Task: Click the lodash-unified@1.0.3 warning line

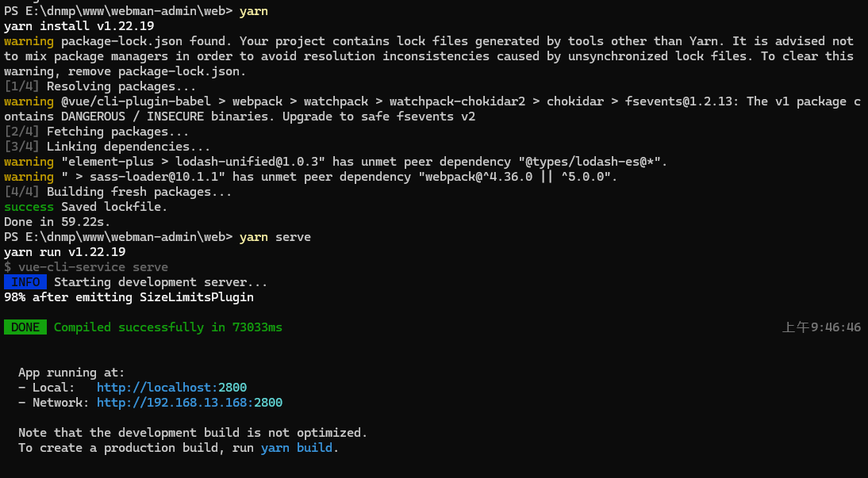Action: point(336,162)
